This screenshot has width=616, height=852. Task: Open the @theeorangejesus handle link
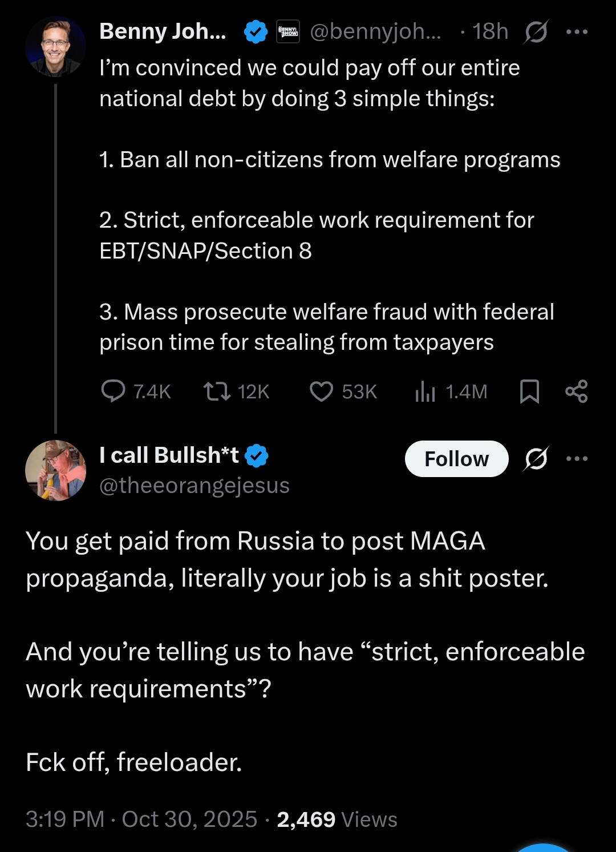(x=194, y=486)
